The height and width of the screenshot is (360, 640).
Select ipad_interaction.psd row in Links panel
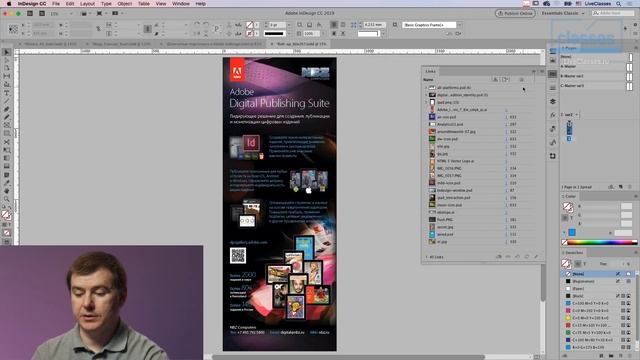point(482,198)
